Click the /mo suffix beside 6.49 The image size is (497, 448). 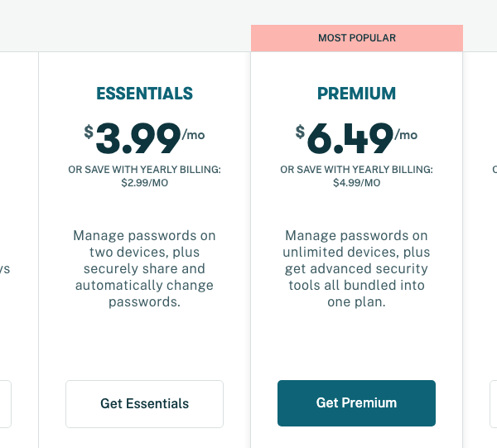point(406,134)
